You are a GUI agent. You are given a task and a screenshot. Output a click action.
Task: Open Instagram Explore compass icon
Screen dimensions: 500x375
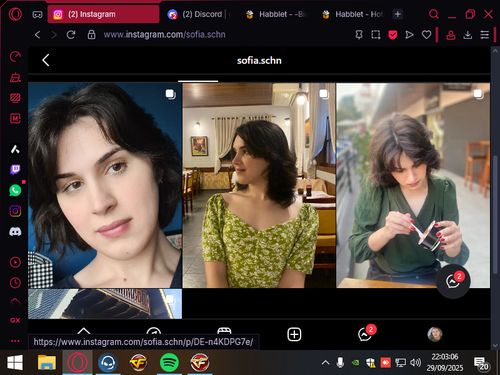154,331
